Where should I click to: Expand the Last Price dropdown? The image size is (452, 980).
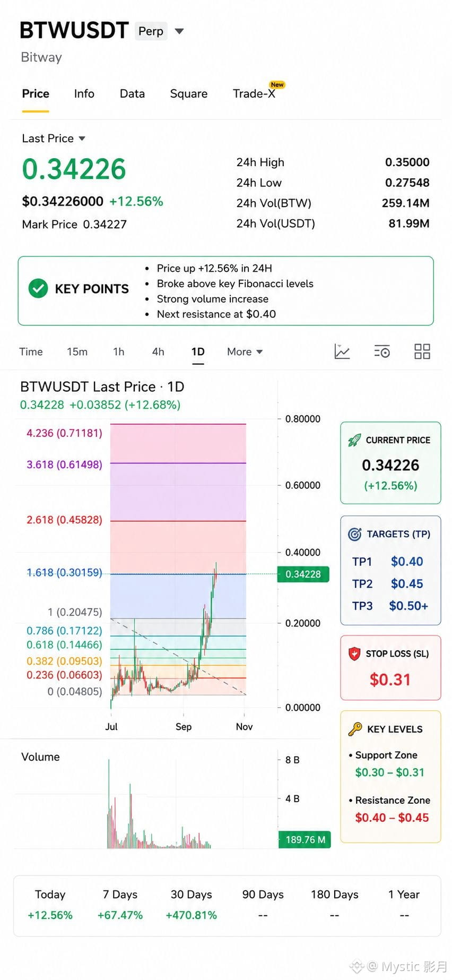click(54, 139)
